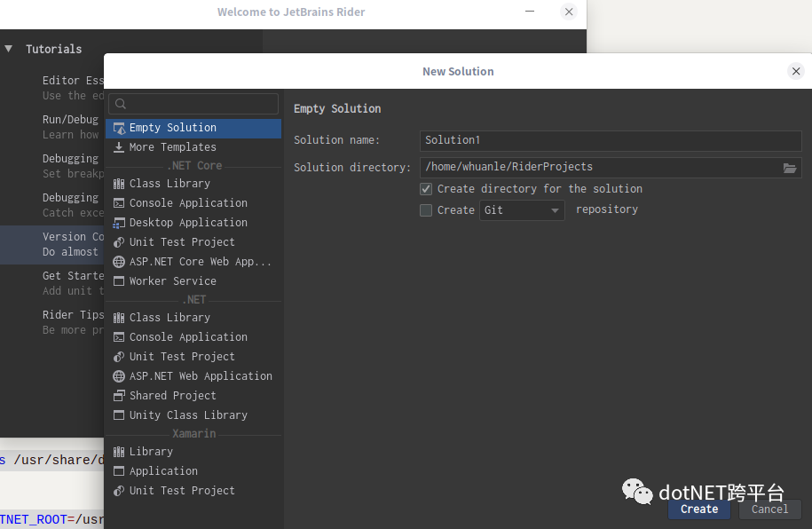Close the New Solution dialog

tap(796, 71)
